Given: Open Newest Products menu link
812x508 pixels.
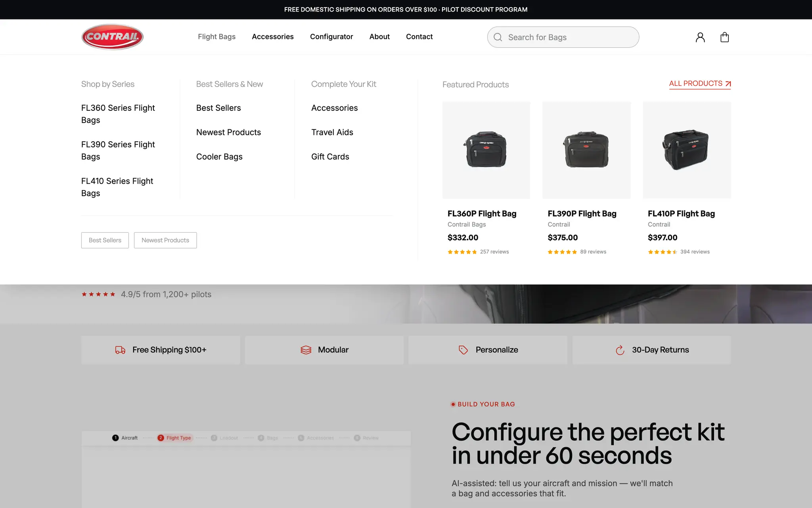Looking at the screenshot, I should pos(228,132).
